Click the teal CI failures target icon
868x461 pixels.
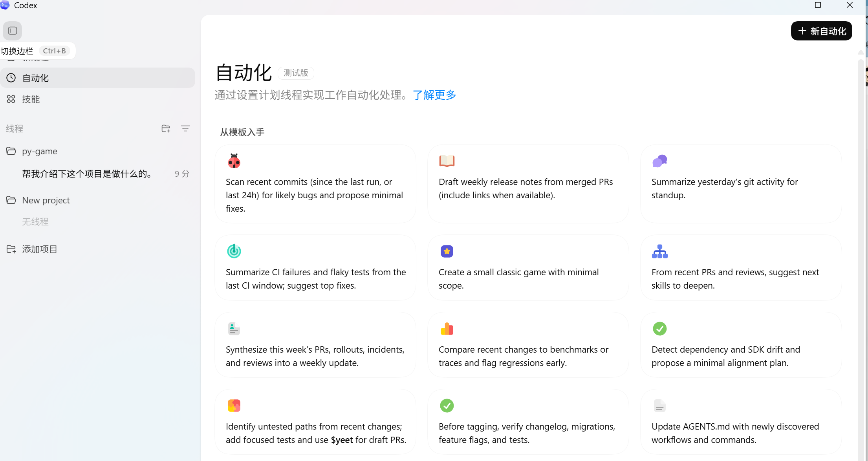click(234, 251)
